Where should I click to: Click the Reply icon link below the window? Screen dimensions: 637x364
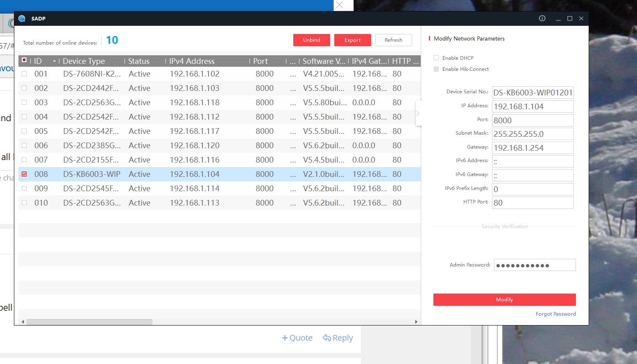pyautogui.click(x=338, y=338)
